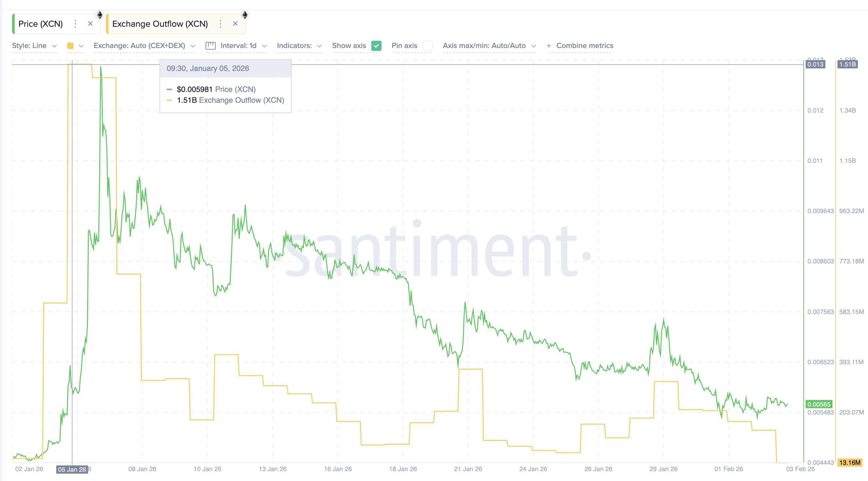Click the Ethereum icon on Exchange Outflow chip
Screen dimensions: 868x481
tap(245, 15)
